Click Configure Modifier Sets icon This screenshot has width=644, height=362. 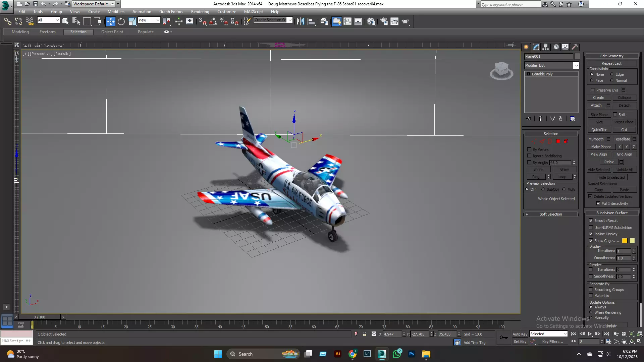[572, 119]
